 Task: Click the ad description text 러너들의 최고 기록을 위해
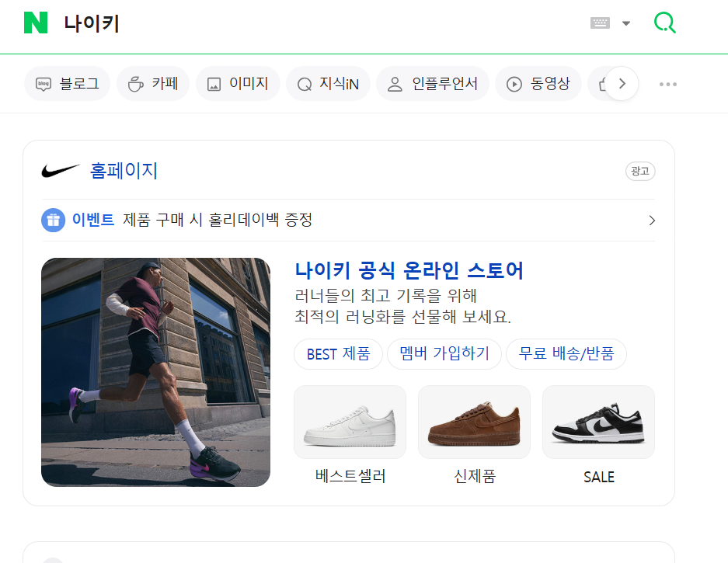[x=386, y=296]
